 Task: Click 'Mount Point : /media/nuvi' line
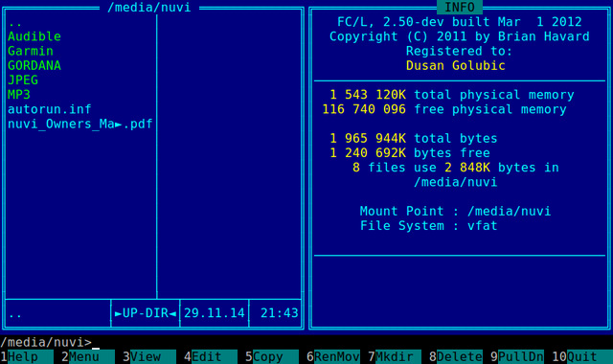click(x=456, y=211)
